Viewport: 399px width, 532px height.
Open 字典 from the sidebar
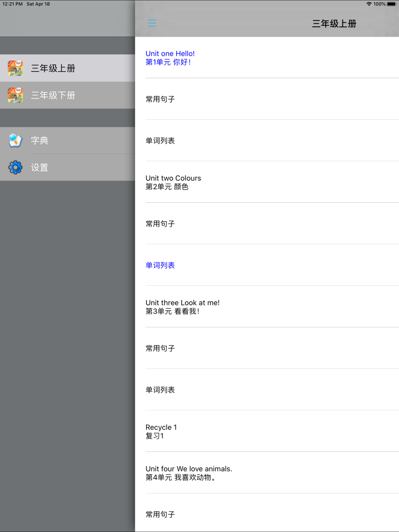click(67, 140)
